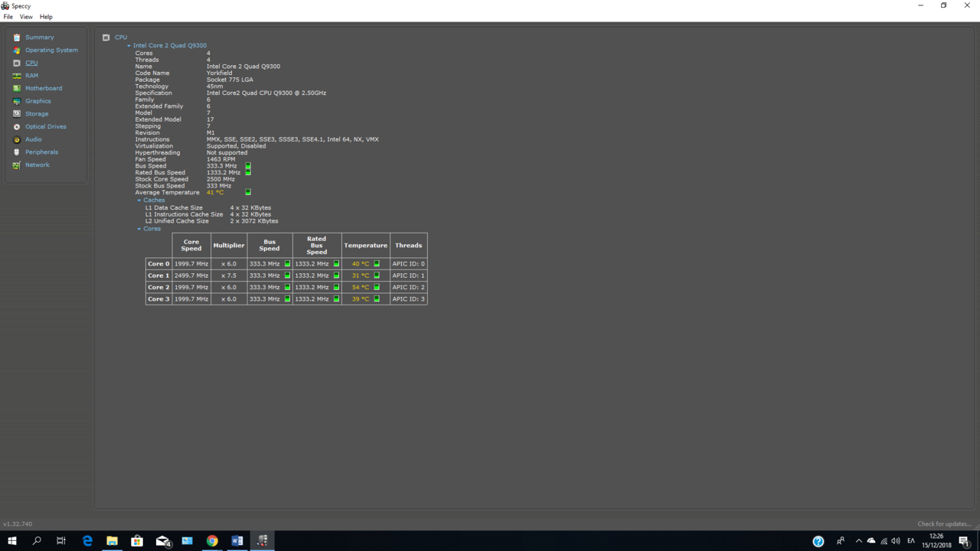Click Core 3 temperature graph icon

[377, 299]
